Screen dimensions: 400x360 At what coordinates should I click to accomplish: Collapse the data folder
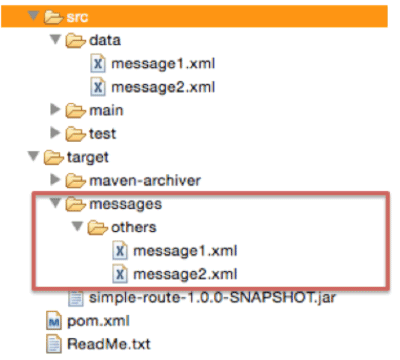click(x=55, y=39)
